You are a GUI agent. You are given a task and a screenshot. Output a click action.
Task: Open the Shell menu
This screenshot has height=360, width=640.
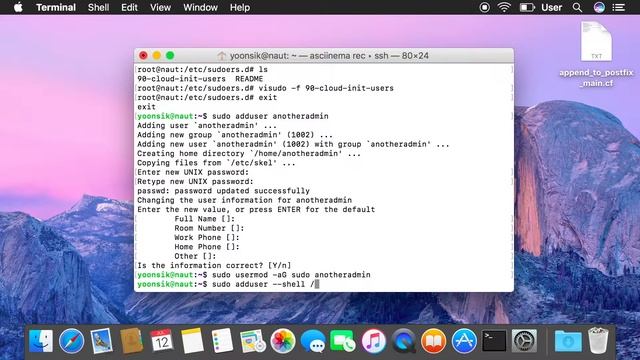[x=98, y=7]
